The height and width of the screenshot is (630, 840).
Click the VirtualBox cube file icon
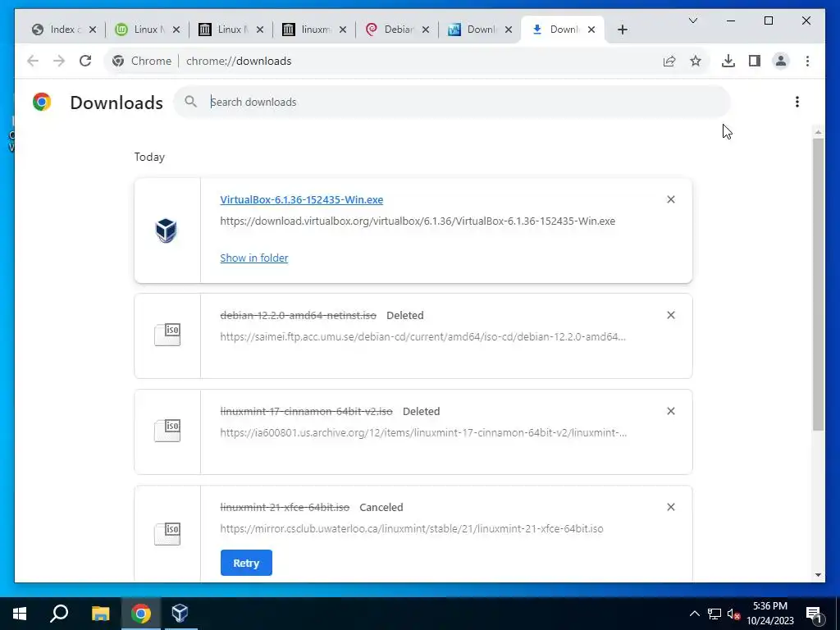(166, 231)
